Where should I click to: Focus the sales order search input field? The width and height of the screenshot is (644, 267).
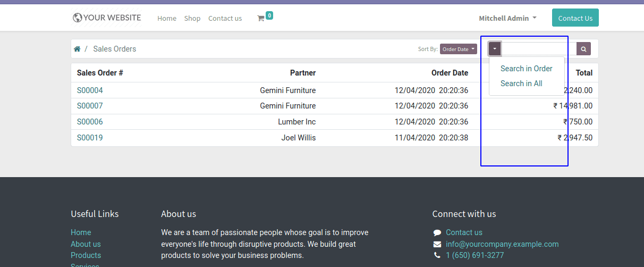click(539, 49)
